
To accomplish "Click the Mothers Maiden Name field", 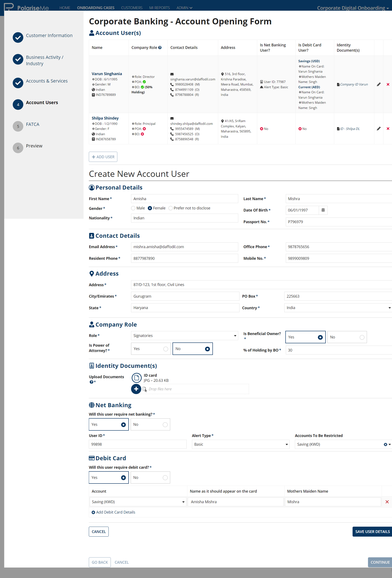I will (333, 502).
